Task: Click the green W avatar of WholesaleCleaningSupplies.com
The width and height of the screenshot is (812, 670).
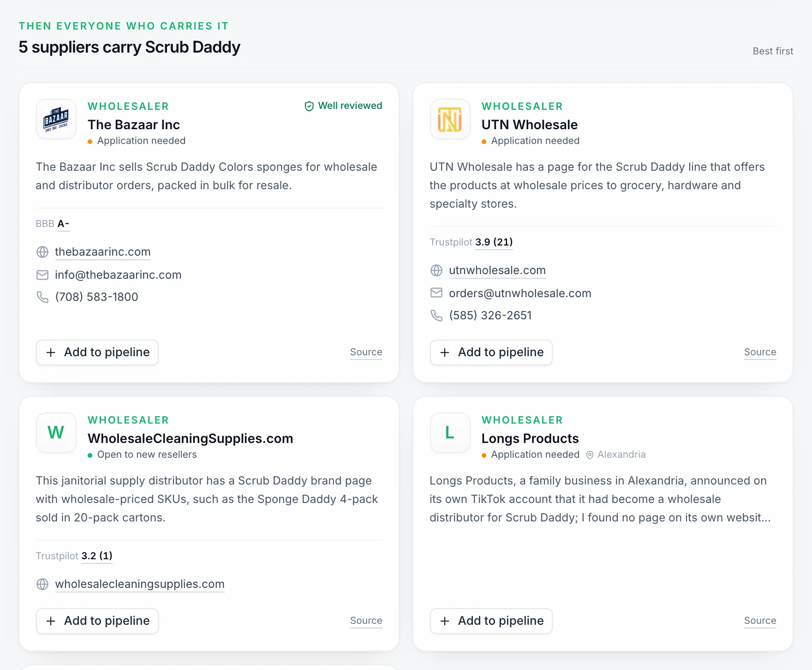Action: click(x=56, y=433)
